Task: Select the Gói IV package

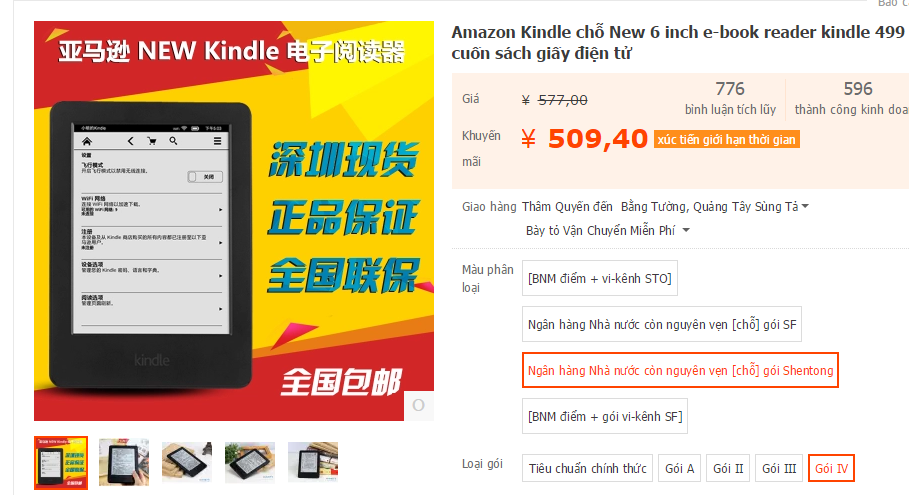Action: 831,468
